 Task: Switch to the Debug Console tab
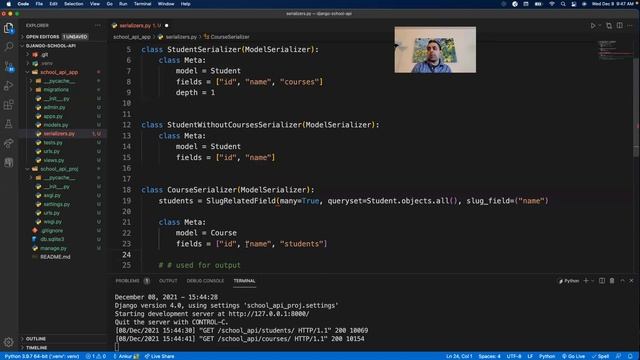205,281
